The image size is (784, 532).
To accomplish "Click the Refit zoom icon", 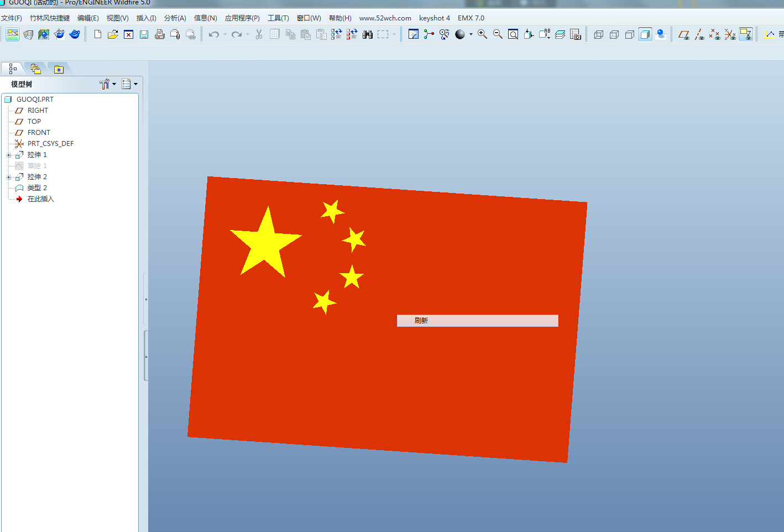I will 513,34.
